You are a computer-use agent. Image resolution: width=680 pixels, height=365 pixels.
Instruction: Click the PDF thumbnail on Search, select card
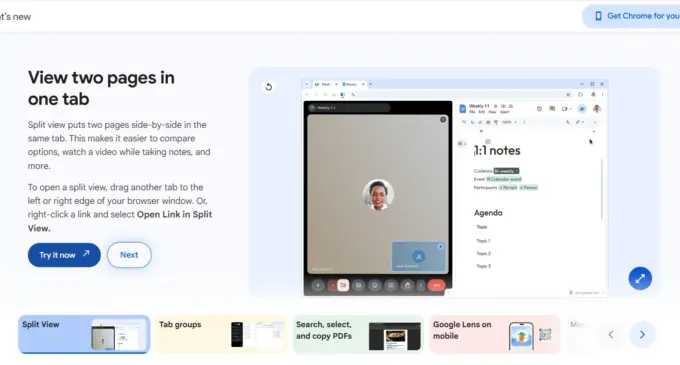[395, 336]
